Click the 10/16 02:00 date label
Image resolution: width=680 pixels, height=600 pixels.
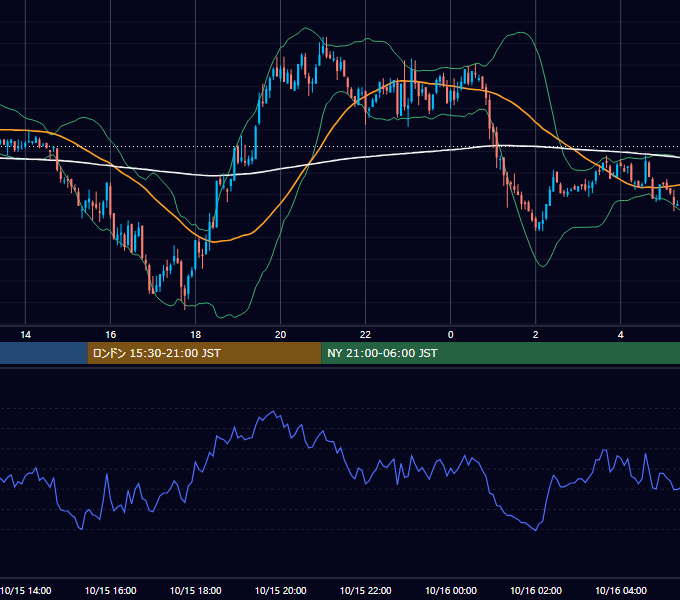point(536,590)
